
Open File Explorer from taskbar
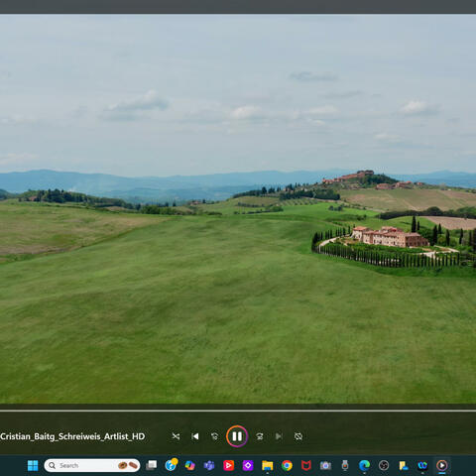[x=268, y=465]
